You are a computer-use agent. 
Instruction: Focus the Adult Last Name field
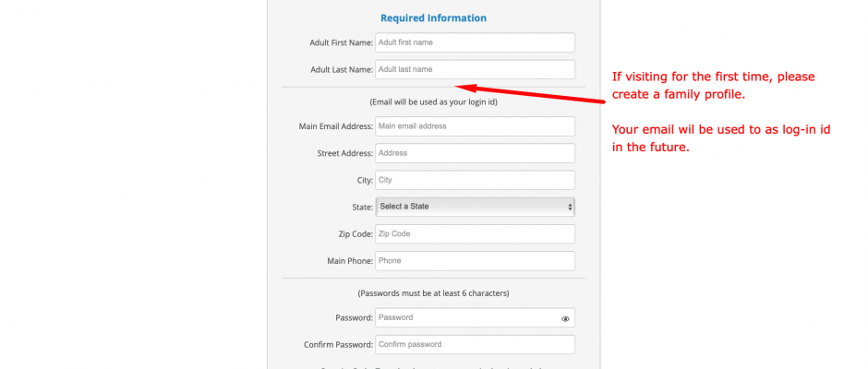pyautogui.click(x=475, y=70)
